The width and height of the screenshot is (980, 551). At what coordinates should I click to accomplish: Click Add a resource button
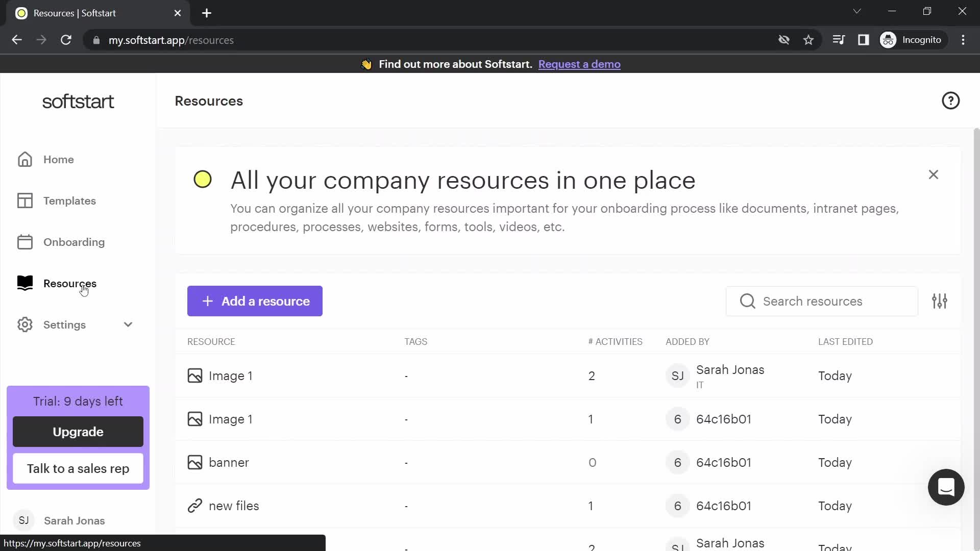click(255, 301)
